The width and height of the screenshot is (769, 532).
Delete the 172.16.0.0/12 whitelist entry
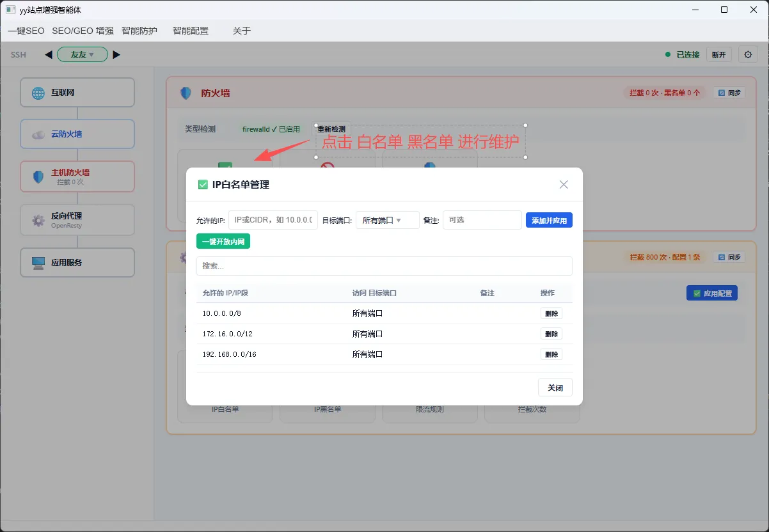click(x=551, y=334)
